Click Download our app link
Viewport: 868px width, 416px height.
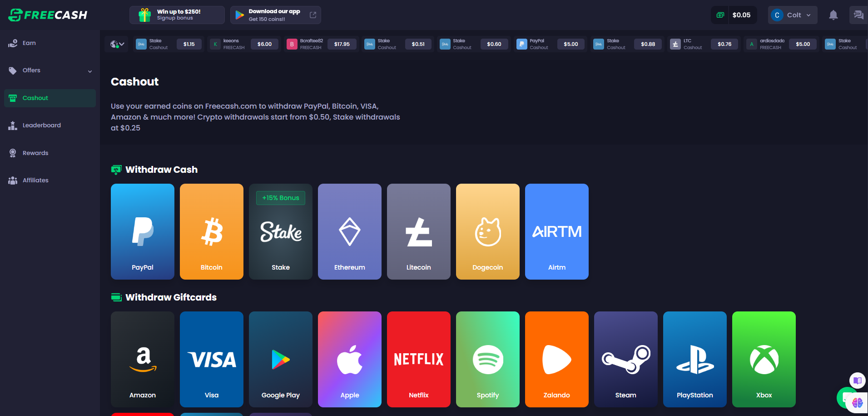tap(275, 15)
